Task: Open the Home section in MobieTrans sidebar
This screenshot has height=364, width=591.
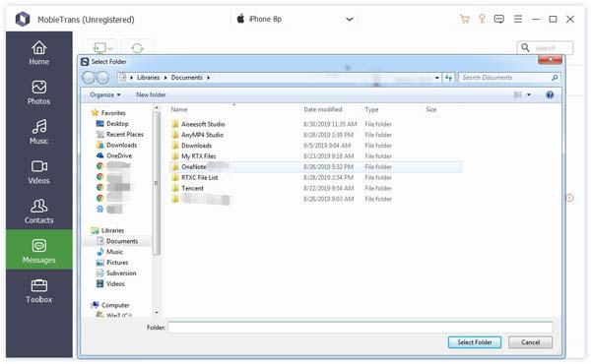Action: point(38,53)
